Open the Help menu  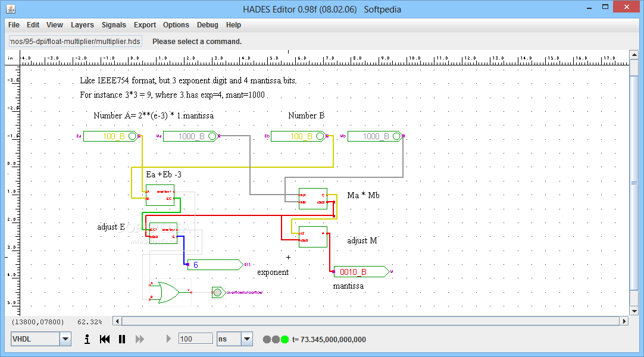[x=233, y=24]
